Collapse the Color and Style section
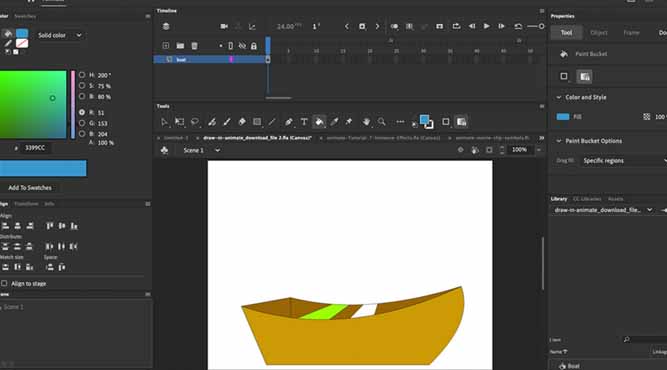Screen dimensions: 667x370 [x=559, y=97]
